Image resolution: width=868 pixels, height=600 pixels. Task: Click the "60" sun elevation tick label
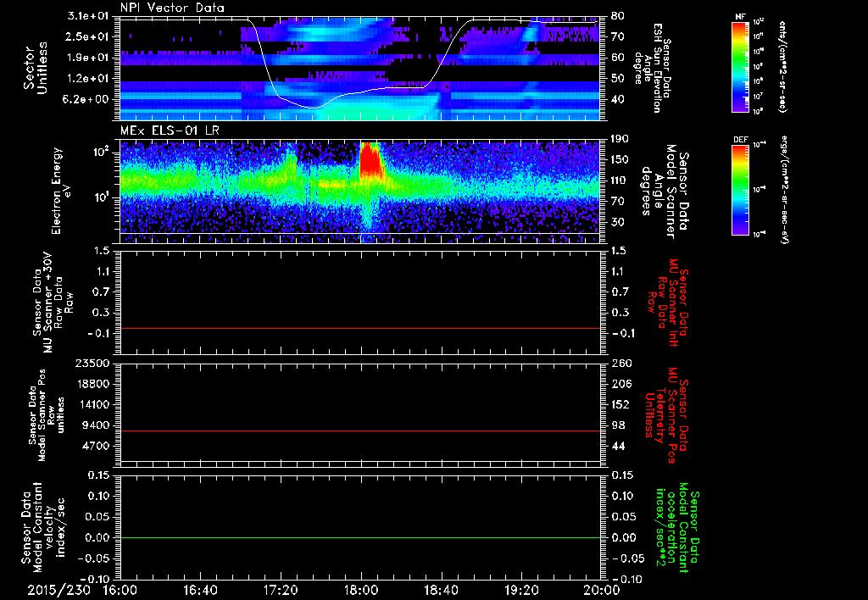tap(618, 58)
